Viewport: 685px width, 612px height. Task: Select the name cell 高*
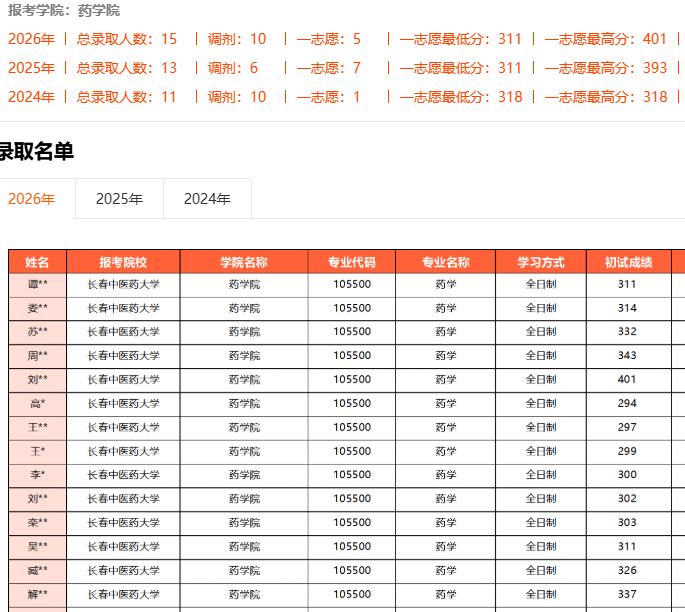click(37, 404)
